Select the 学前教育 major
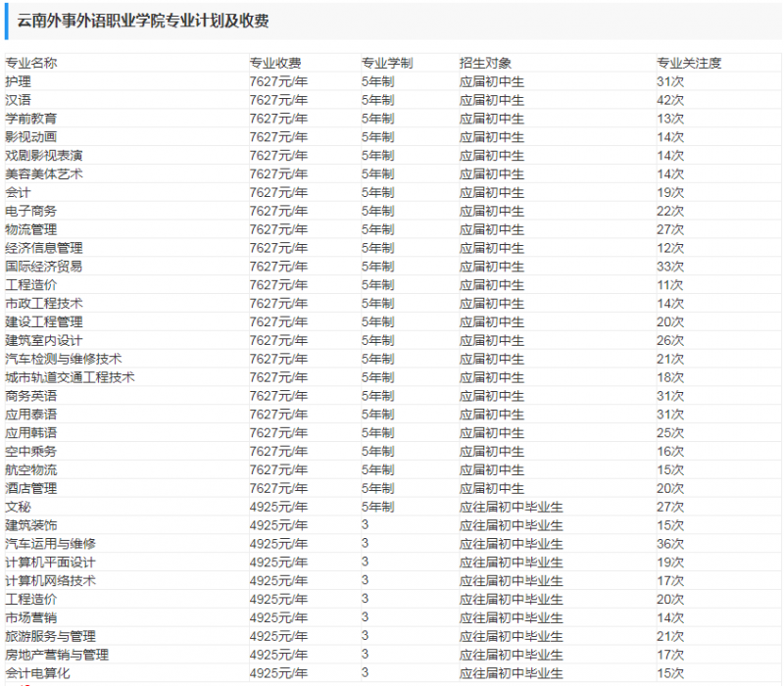 (30, 119)
